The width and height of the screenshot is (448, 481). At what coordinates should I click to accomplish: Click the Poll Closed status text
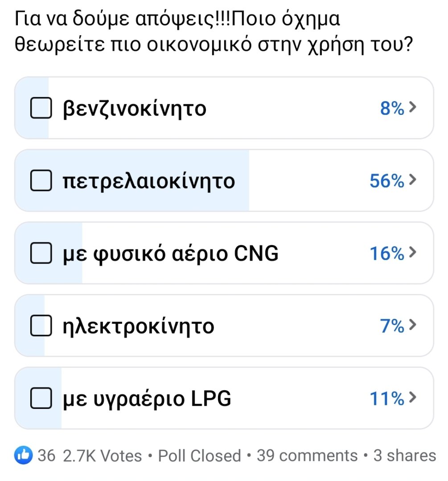tap(200, 456)
